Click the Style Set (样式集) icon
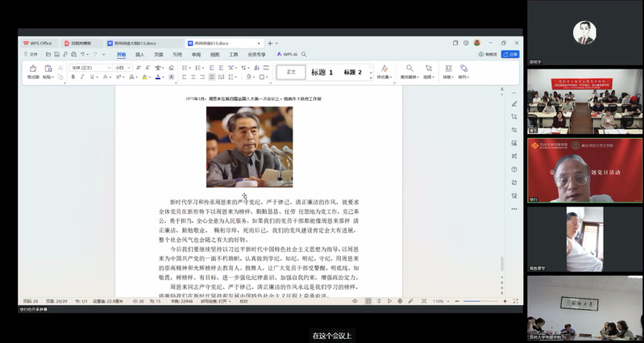Viewport: 644px width, 343px height. (384, 70)
